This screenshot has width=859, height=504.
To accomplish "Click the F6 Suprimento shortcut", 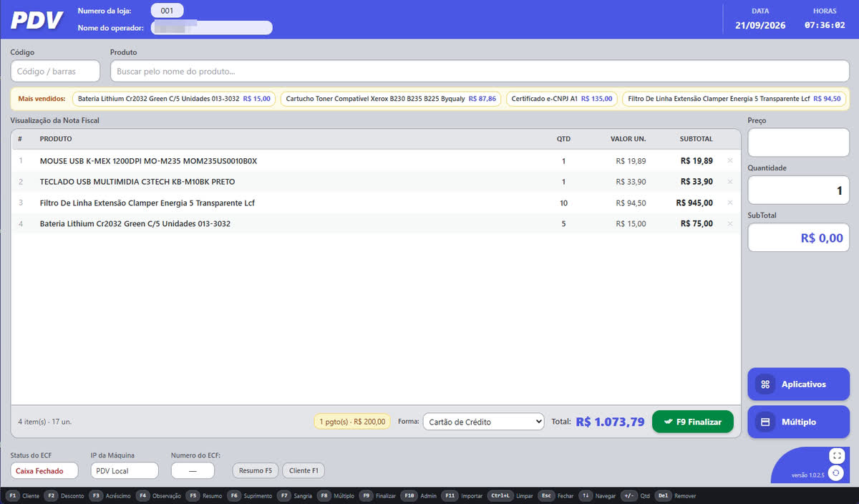I will click(250, 495).
